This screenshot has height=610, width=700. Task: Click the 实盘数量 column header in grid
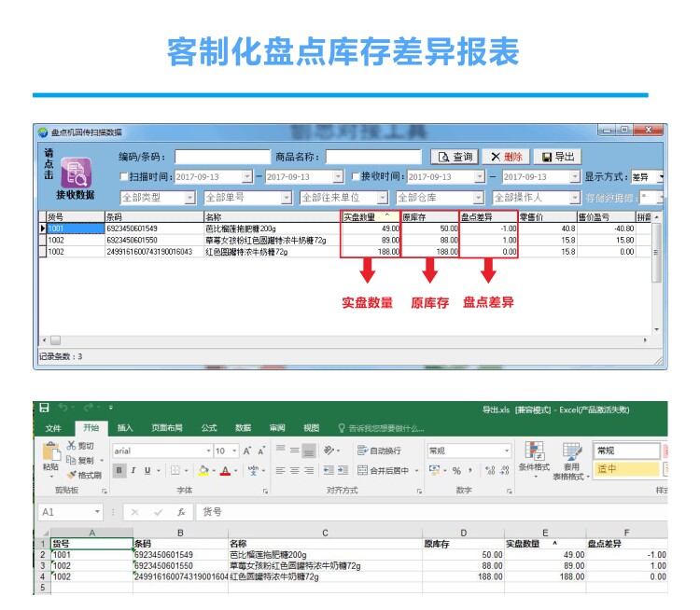[x=371, y=217]
